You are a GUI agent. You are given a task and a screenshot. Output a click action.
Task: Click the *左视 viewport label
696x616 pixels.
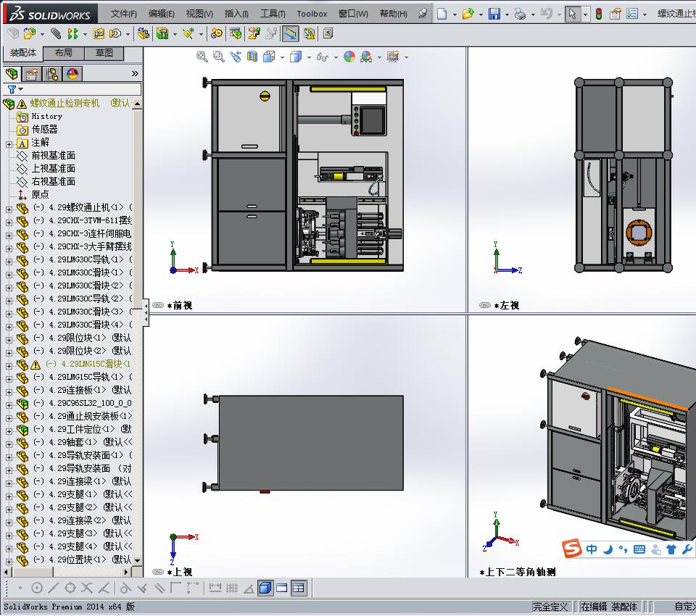pyautogui.click(x=507, y=305)
